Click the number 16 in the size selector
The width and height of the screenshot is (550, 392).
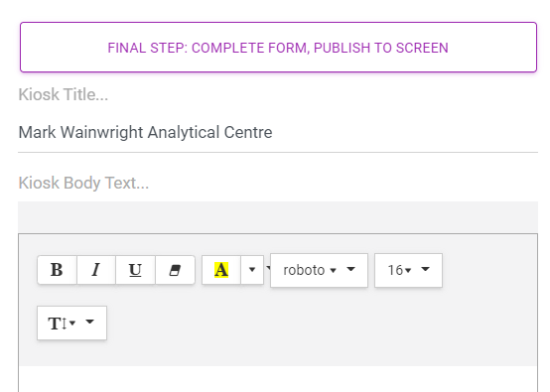click(395, 270)
